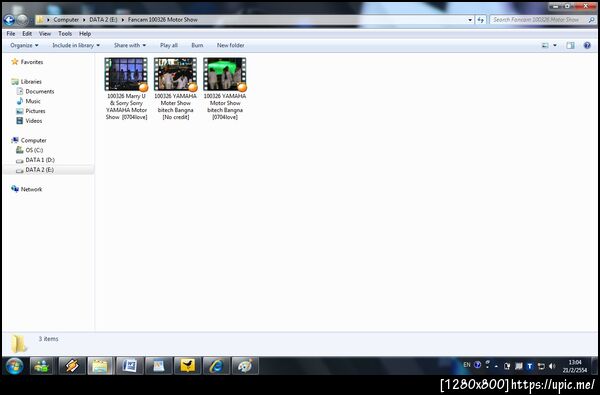Viewport: 600px width, 395px height.
Task: Click the Change your view icon
Action: 545,46
